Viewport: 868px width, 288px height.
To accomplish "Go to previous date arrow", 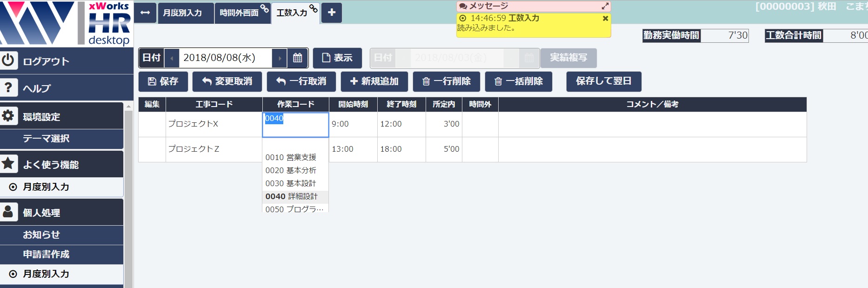I will 172,58.
